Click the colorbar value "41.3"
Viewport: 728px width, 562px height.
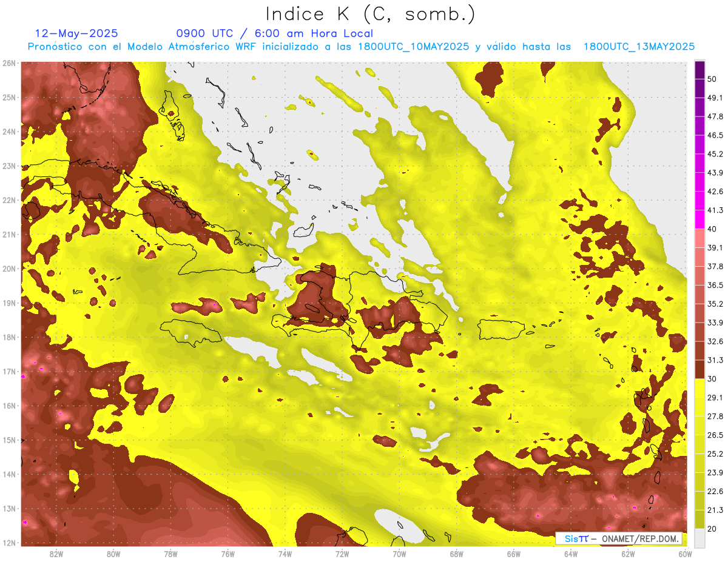(715, 210)
